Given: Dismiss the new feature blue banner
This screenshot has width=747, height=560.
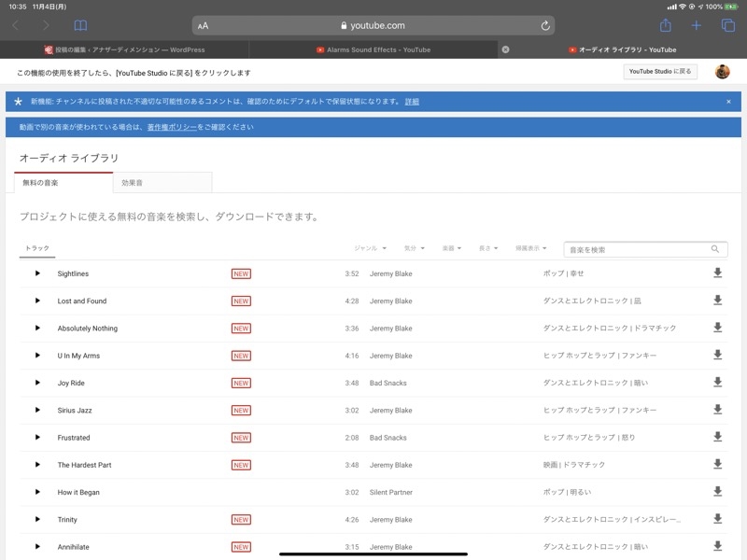Looking at the screenshot, I should pos(728,102).
